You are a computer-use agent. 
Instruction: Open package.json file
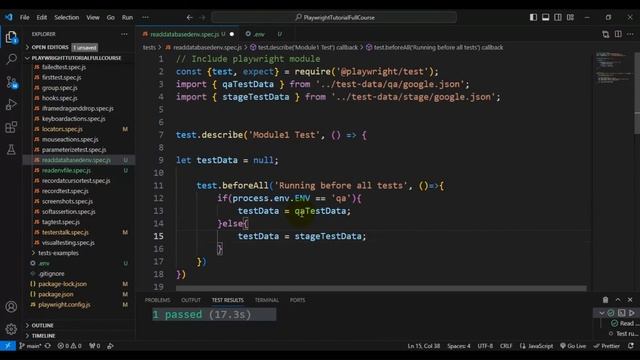(56, 294)
